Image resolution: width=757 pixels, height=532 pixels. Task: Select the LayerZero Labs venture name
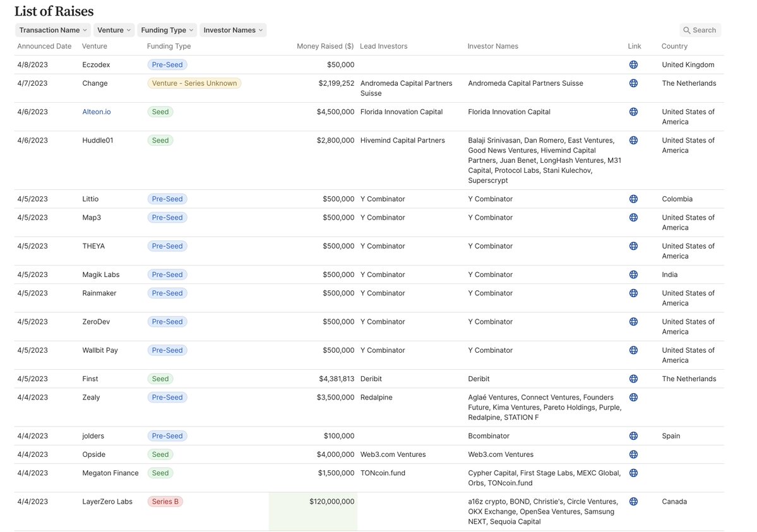coord(107,502)
